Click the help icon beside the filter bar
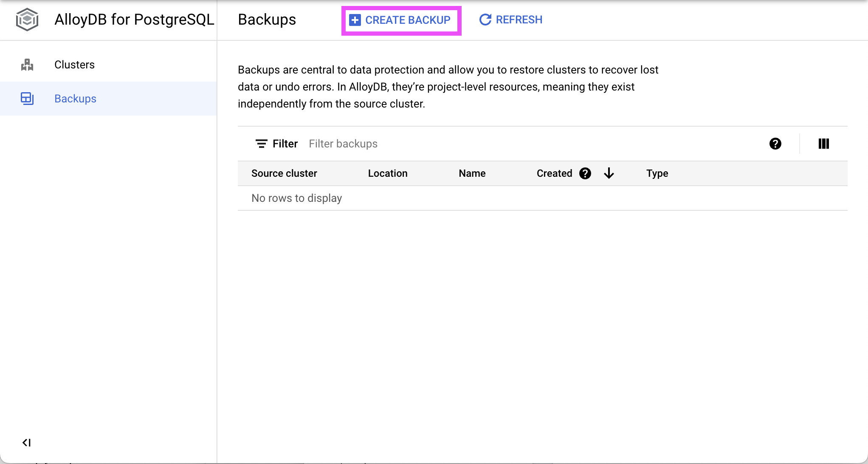Viewport: 868px width, 464px height. click(x=775, y=144)
